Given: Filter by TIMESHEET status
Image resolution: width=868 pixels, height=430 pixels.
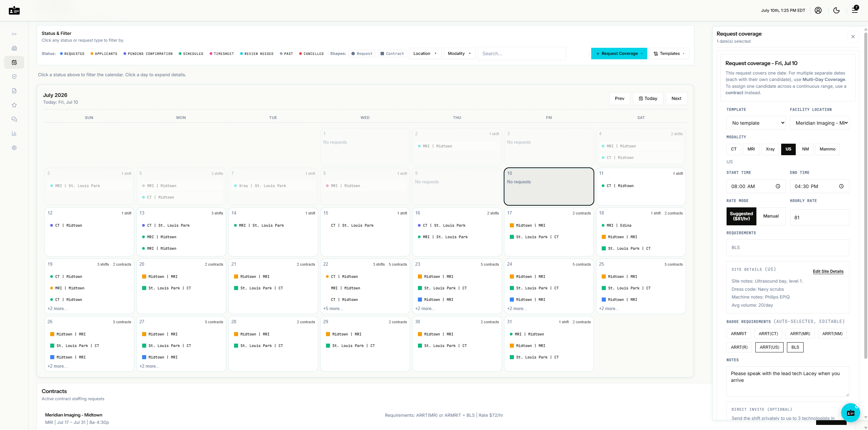Looking at the screenshot, I should point(222,54).
